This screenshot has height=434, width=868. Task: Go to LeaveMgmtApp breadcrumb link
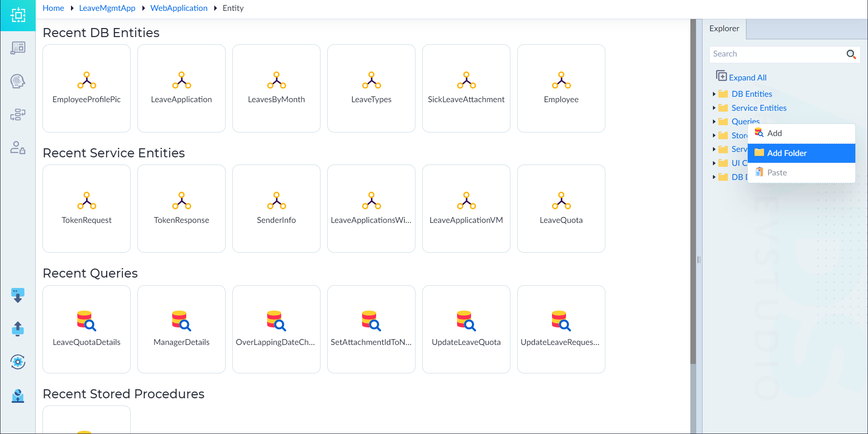107,8
